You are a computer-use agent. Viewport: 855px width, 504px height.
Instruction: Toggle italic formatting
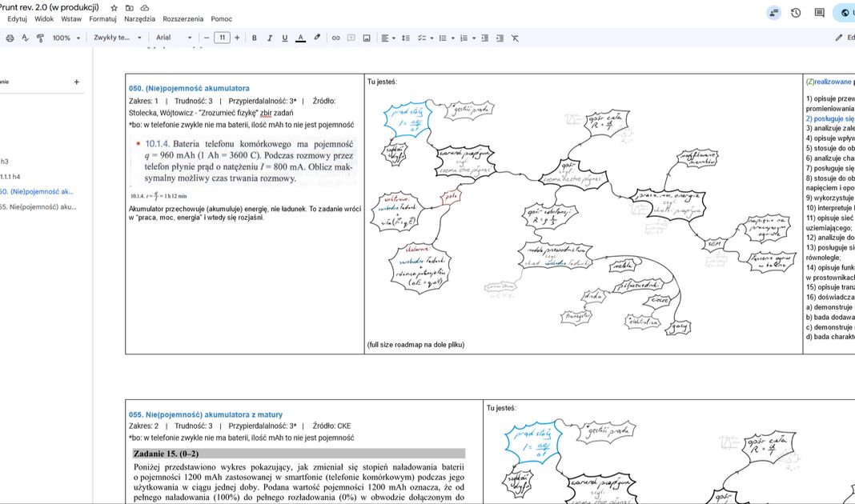point(270,38)
